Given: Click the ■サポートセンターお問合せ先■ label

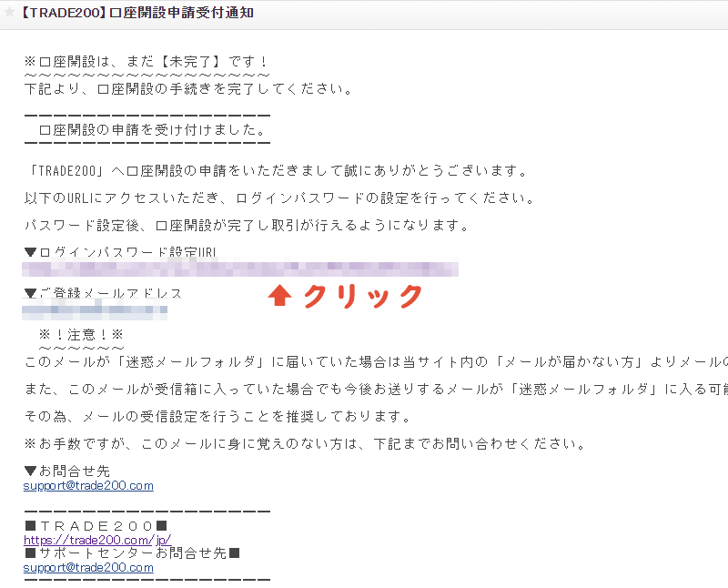Looking at the screenshot, I should [x=132, y=553].
